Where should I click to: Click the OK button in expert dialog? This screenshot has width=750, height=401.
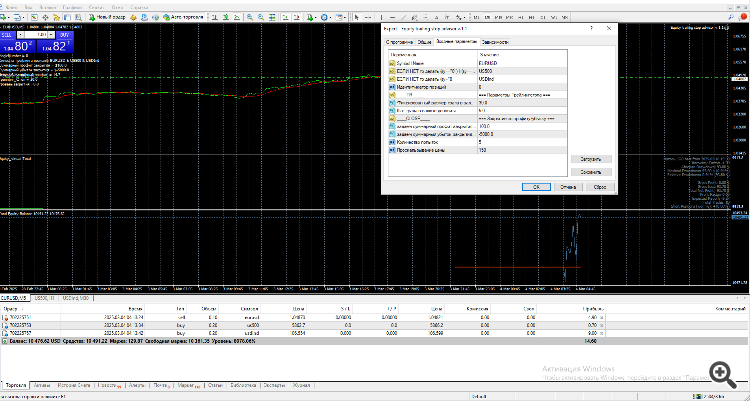point(536,186)
